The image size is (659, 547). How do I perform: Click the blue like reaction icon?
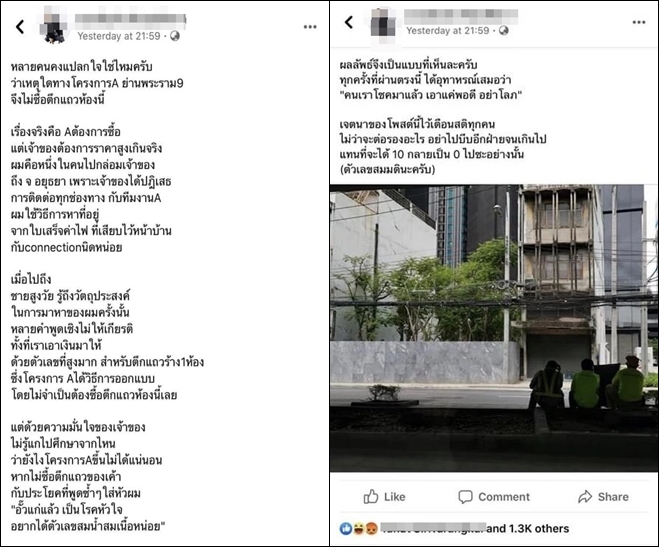(346, 529)
